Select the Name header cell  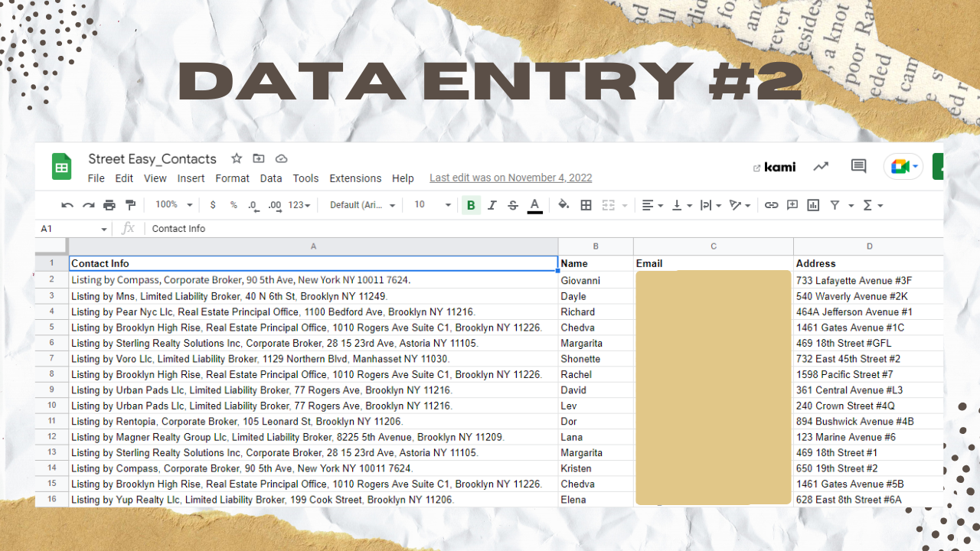[x=596, y=263]
